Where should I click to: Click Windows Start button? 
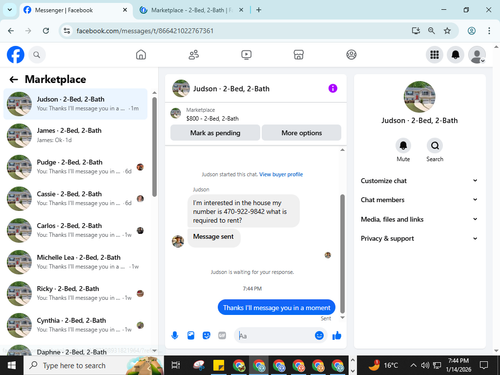12,365
